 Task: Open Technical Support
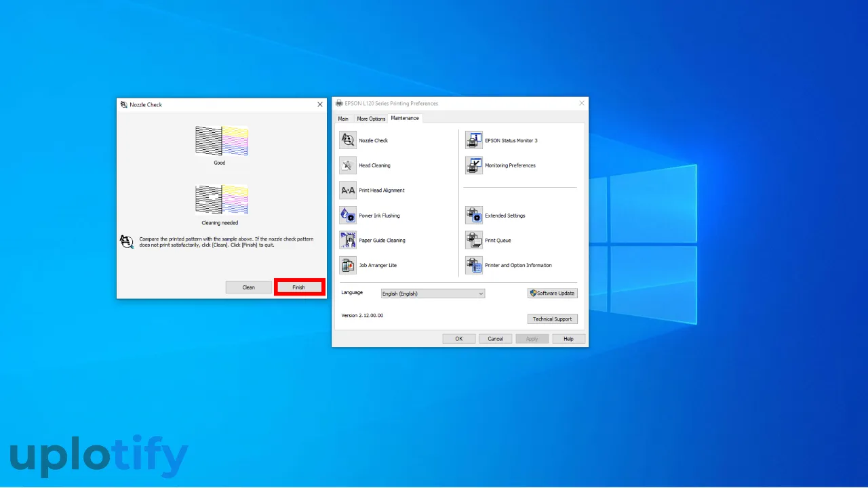[x=553, y=319]
